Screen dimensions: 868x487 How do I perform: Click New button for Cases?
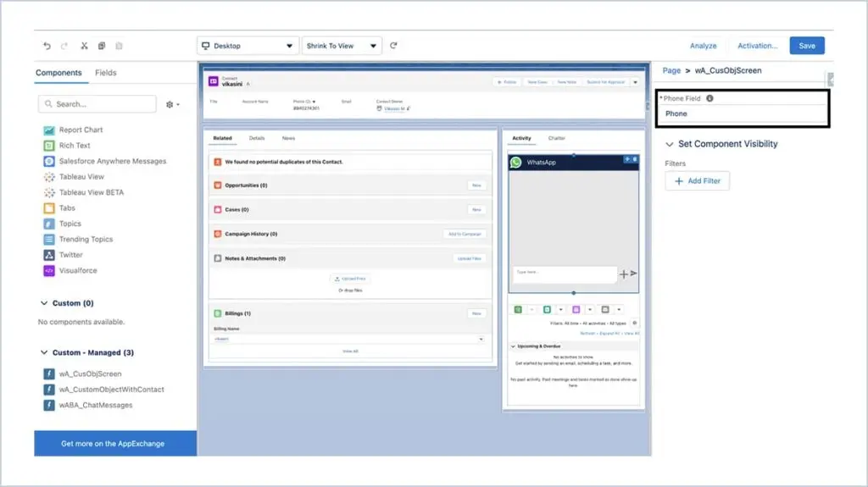476,210
